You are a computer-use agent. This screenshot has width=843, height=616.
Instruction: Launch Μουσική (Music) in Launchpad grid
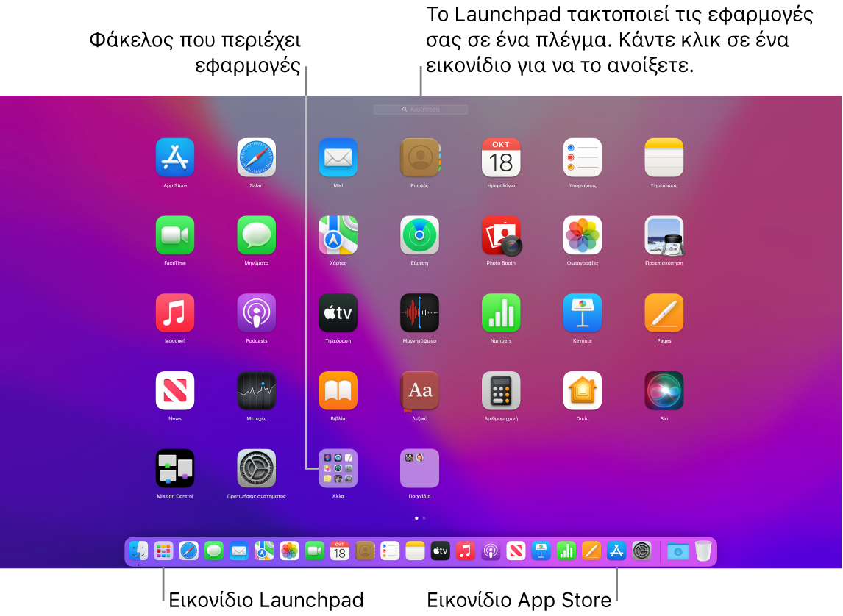coord(175,312)
